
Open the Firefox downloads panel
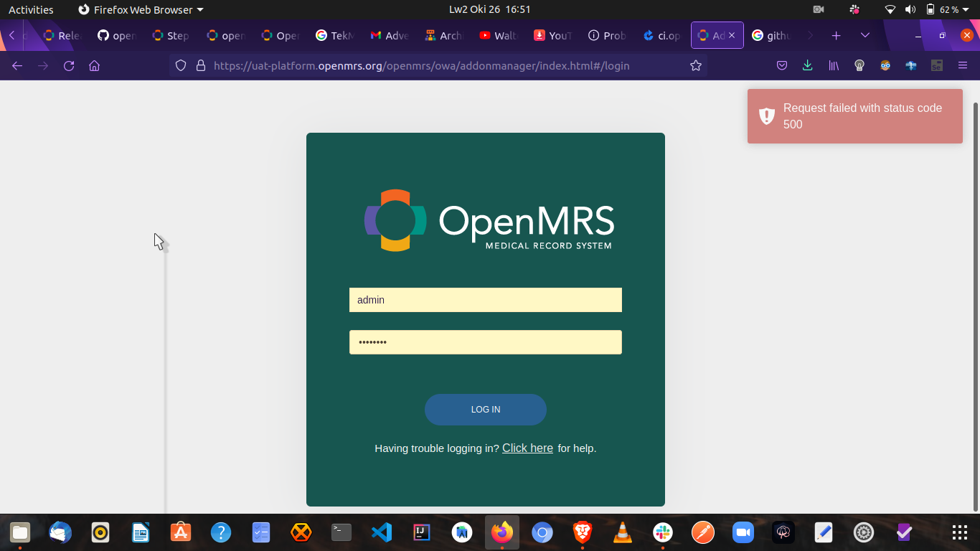click(x=807, y=65)
